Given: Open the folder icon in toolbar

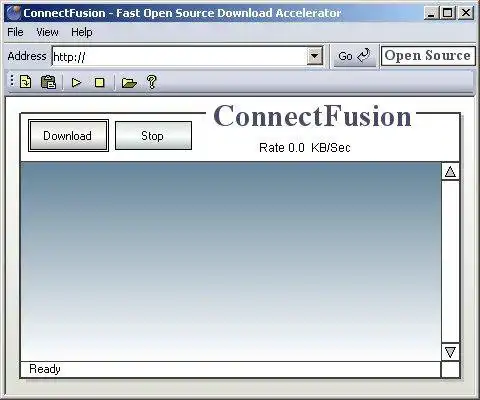Looking at the screenshot, I should [129, 82].
